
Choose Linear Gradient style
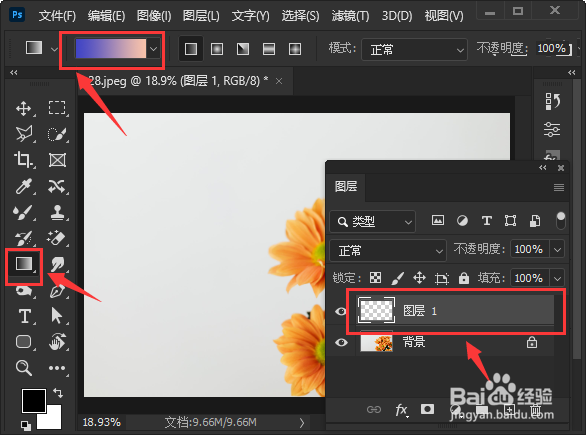coord(191,49)
